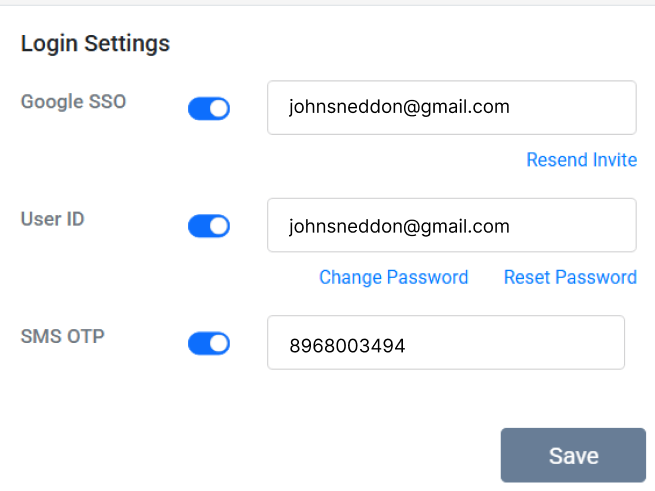Click the Google SSO label
Viewport: 655px width, 491px height.
click(x=73, y=101)
